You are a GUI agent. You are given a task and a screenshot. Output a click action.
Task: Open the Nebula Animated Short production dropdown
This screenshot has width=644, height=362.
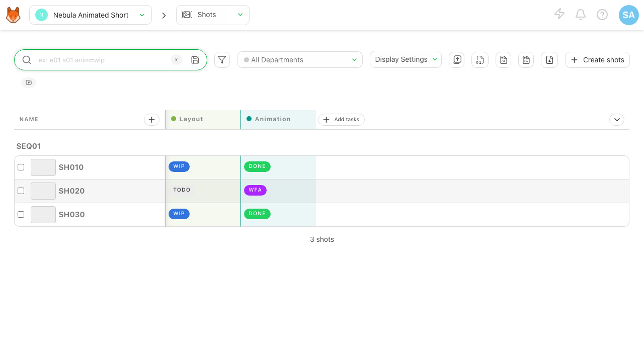91,15
